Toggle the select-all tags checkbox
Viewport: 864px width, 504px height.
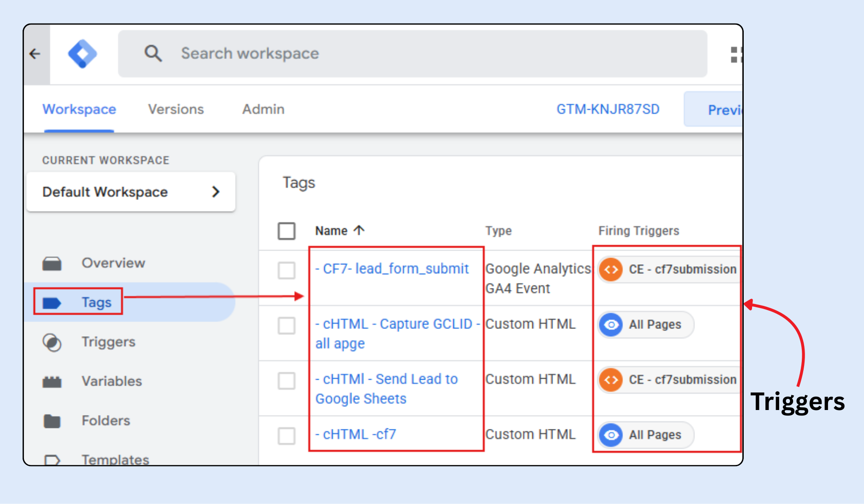(287, 231)
